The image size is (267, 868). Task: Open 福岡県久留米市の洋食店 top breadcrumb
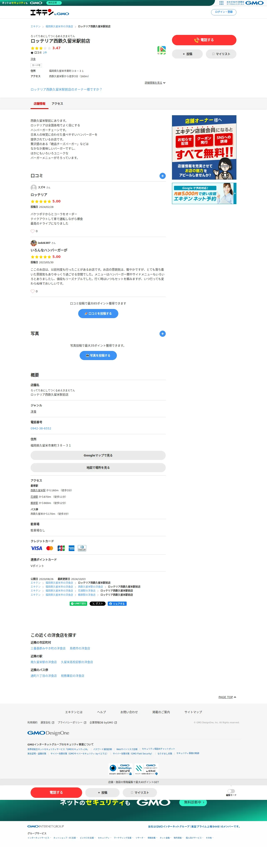(x=59, y=26)
